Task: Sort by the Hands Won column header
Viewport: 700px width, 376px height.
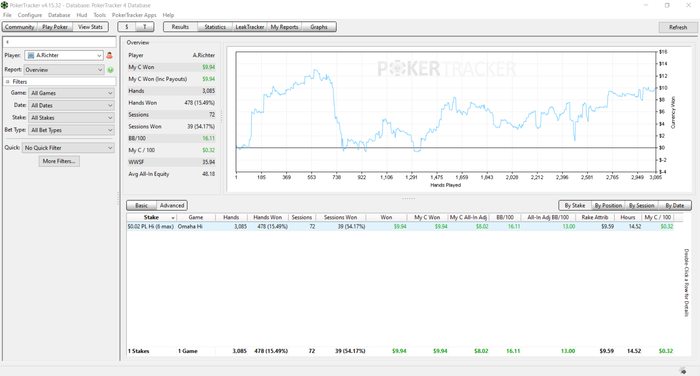Action: [268, 217]
